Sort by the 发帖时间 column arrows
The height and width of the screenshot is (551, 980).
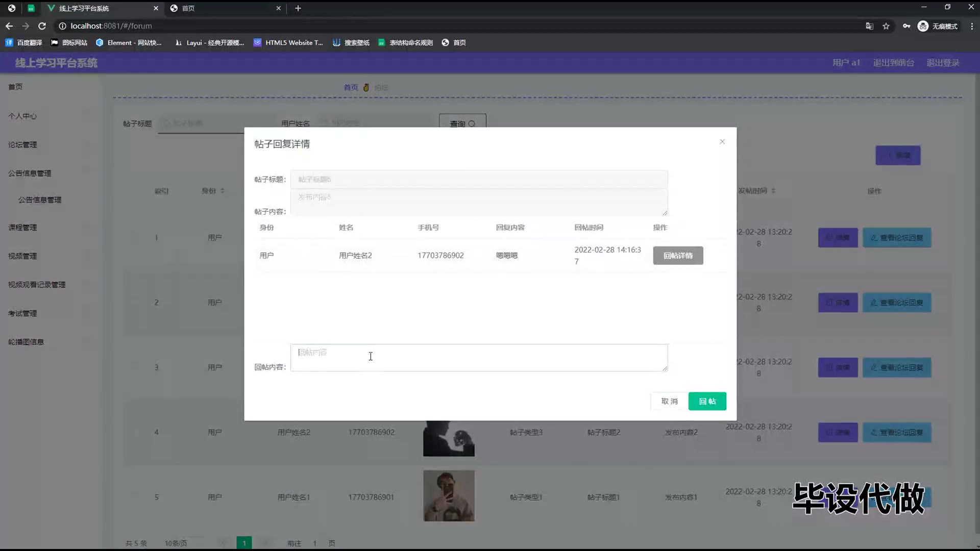pyautogui.click(x=773, y=191)
